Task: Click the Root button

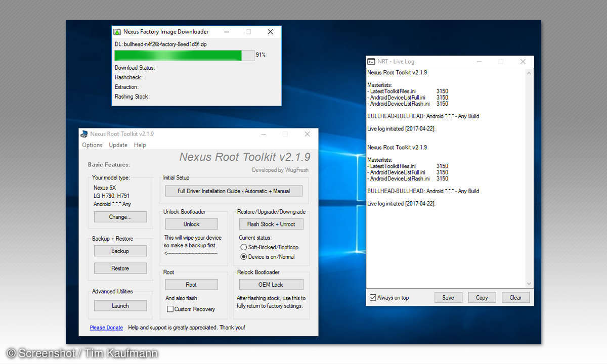Action: 191,285
